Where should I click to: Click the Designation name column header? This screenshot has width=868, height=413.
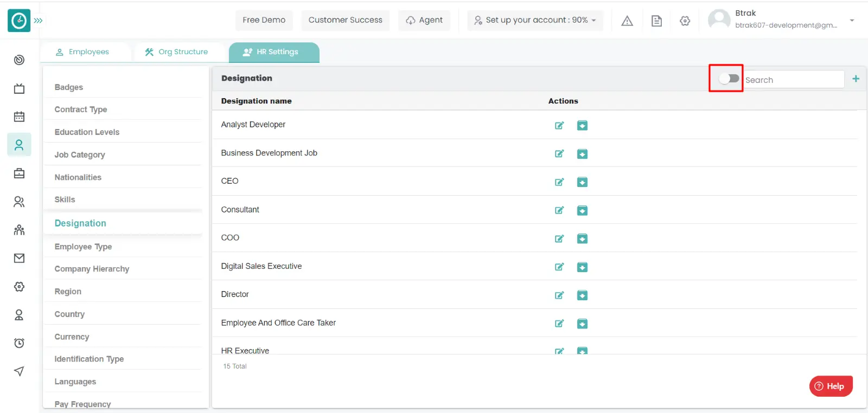click(256, 101)
